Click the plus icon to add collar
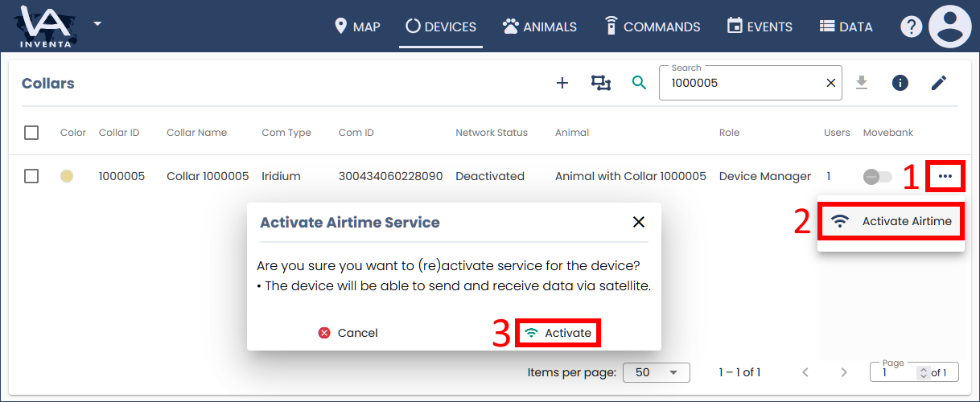The height and width of the screenshot is (402, 980). point(562,83)
